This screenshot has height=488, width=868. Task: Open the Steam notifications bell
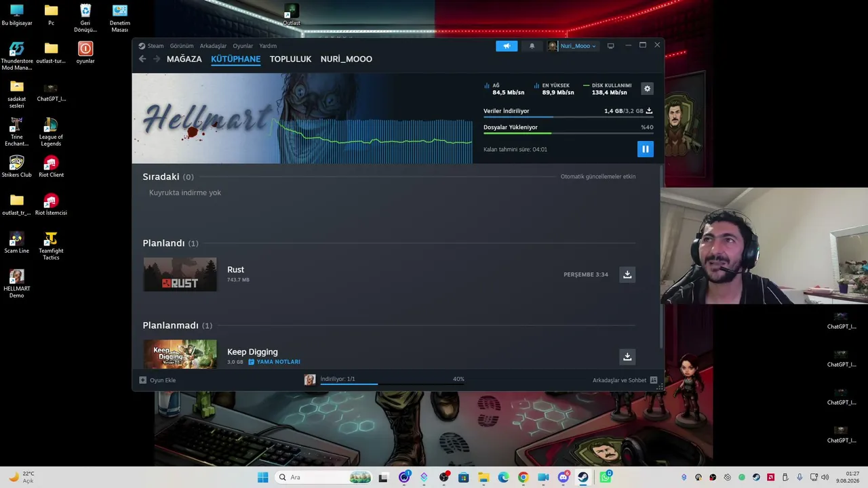point(532,46)
